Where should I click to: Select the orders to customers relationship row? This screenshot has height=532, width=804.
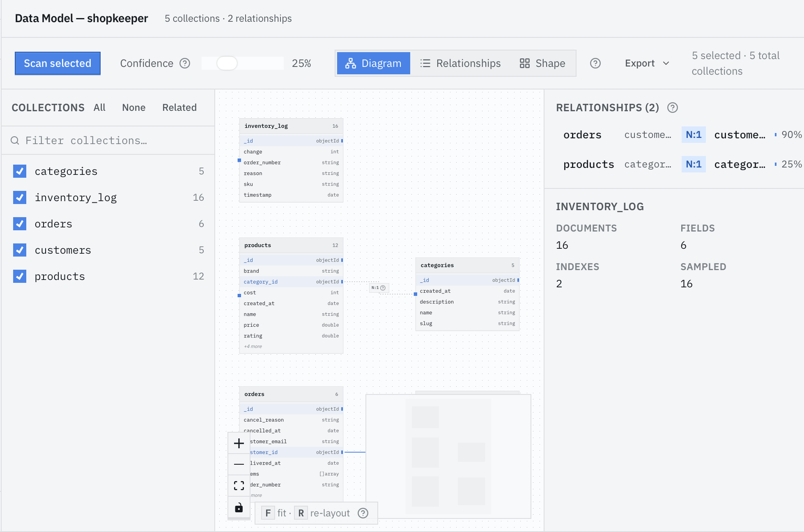point(680,135)
